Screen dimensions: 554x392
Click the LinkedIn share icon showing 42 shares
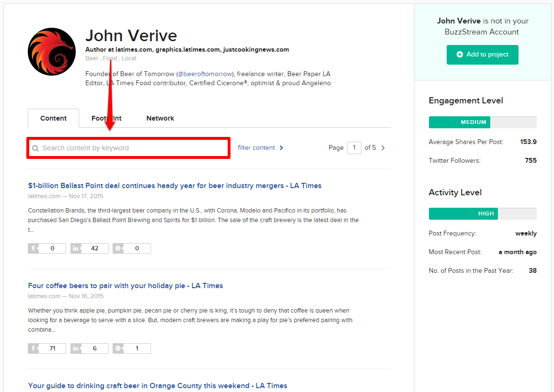coord(76,248)
